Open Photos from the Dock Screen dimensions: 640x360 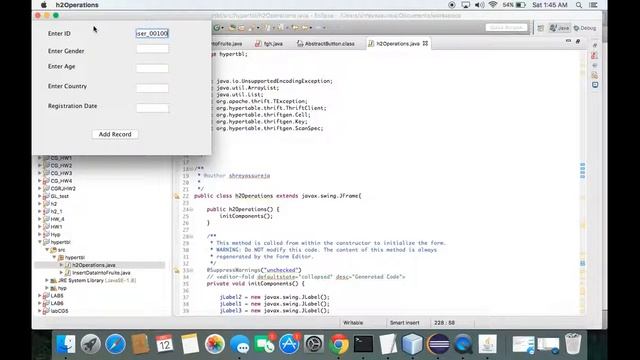tap(215, 344)
